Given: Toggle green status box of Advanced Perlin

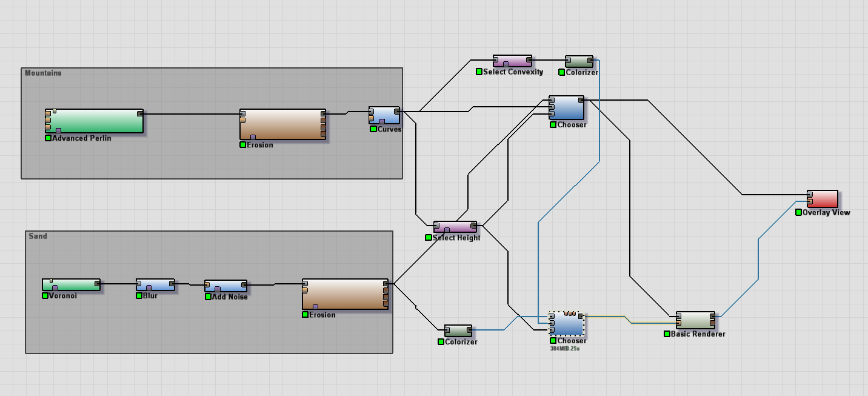Looking at the screenshot, I should coord(48,138).
